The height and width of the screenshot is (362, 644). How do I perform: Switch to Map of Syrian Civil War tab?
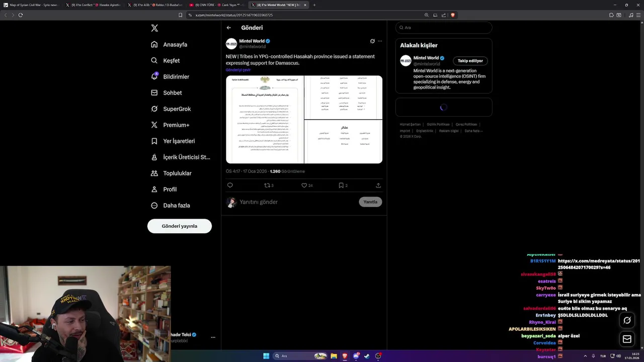pos(31,5)
